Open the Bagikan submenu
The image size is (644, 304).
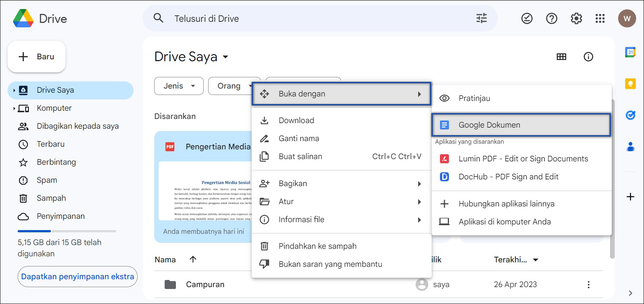click(x=341, y=184)
